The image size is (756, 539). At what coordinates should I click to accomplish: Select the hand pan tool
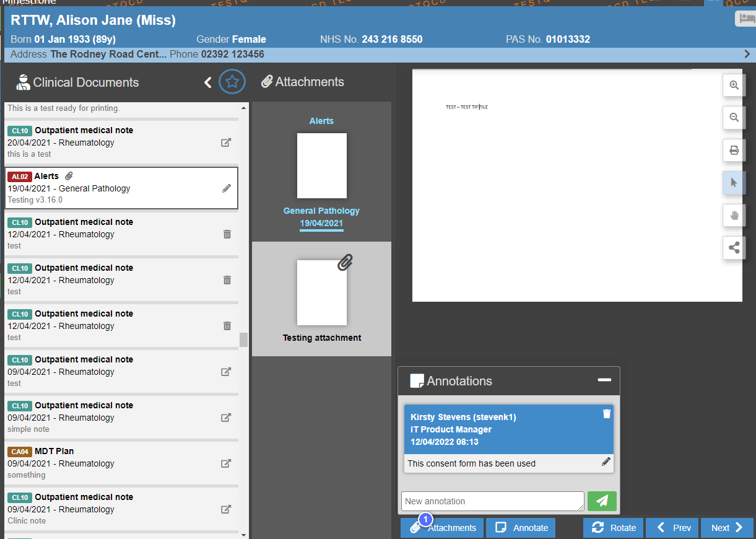(734, 215)
